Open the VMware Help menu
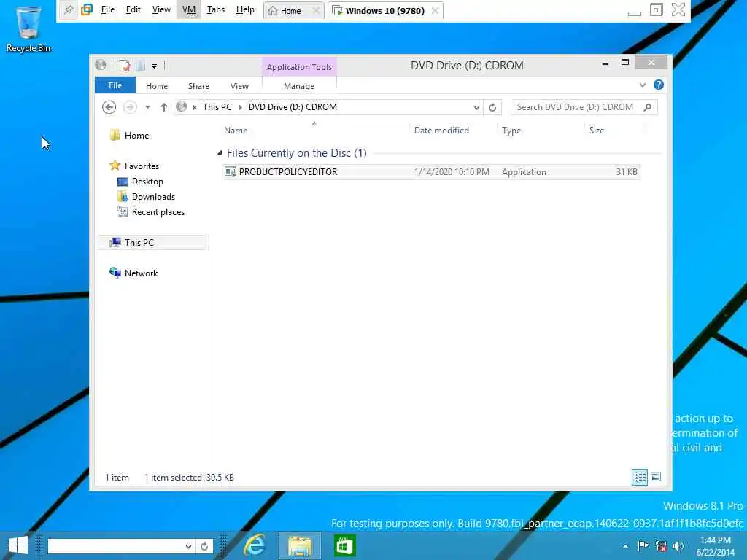The height and width of the screenshot is (560, 747). tap(245, 9)
